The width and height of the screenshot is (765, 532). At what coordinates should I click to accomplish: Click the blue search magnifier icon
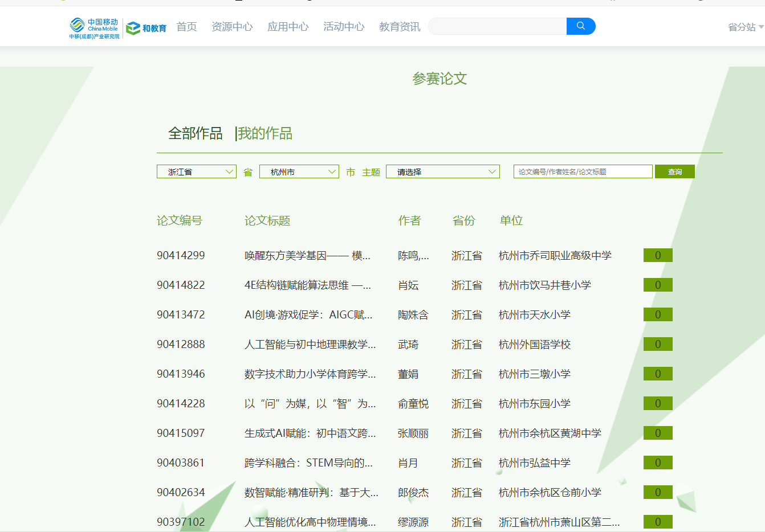tap(580, 26)
